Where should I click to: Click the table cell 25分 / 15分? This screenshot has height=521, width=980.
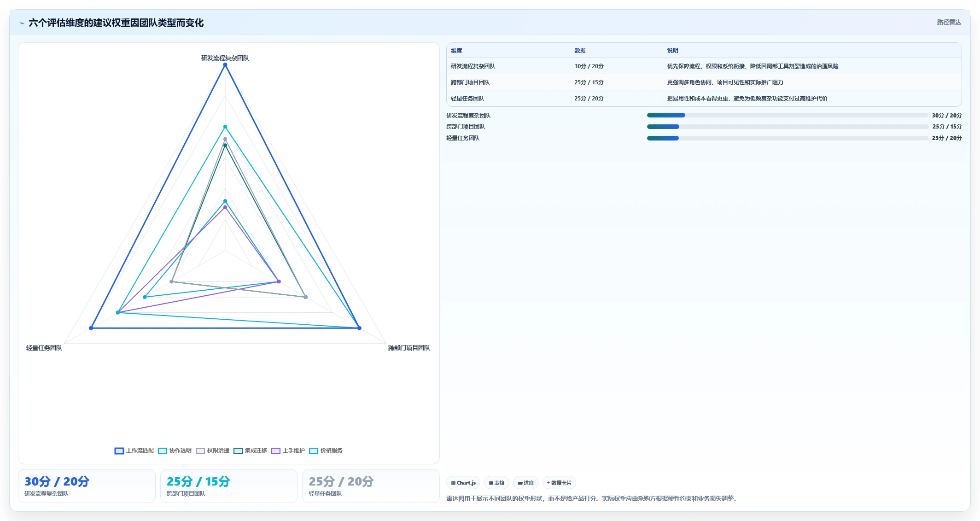tap(589, 82)
